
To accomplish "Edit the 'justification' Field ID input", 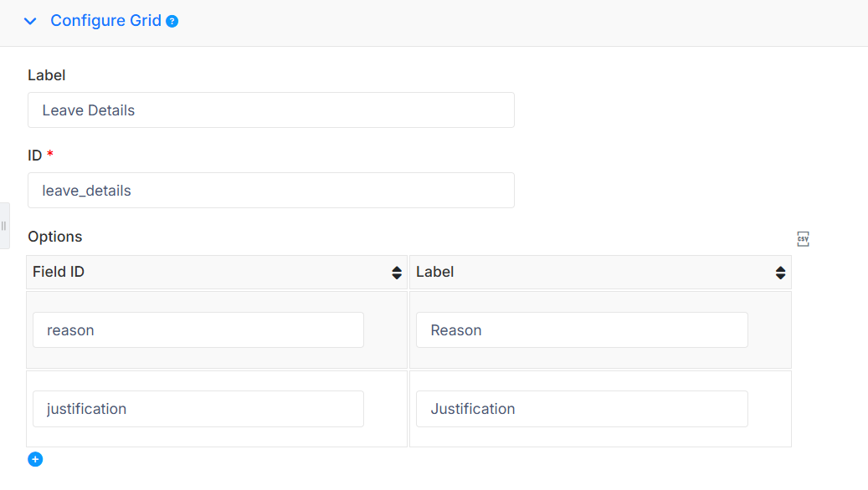I will point(198,409).
